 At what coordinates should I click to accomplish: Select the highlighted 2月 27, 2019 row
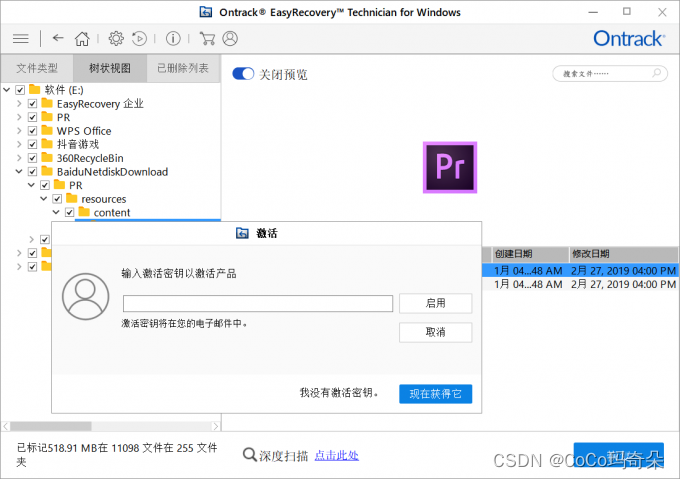(x=580, y=270)
